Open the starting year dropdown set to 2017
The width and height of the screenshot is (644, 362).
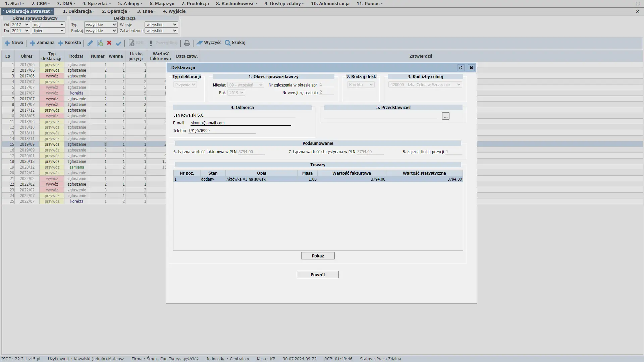tap(20, 24)
